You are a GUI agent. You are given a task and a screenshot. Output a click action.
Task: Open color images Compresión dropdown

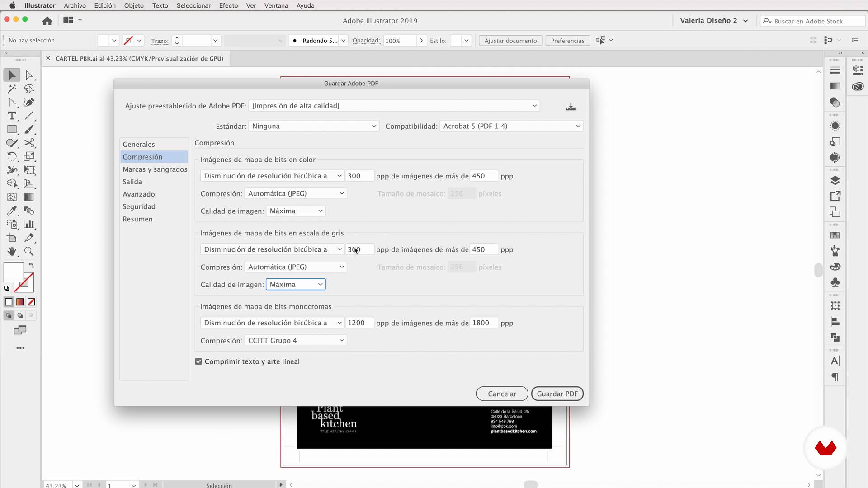(296, 193)
